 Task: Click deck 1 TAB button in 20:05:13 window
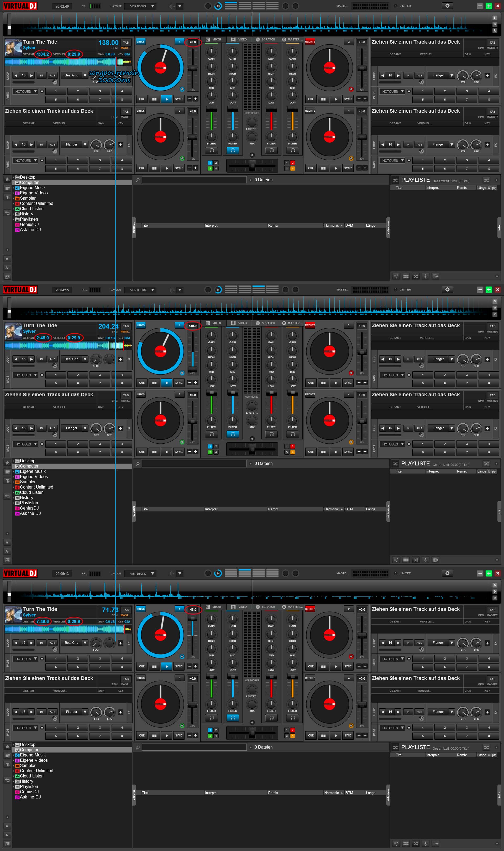click(126, 610)
